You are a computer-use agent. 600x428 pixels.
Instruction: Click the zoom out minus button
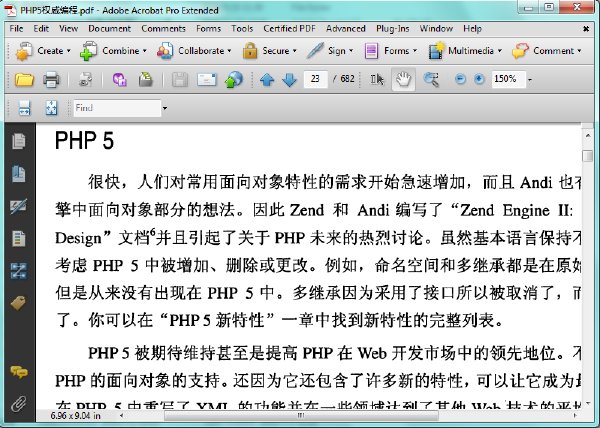460,79
